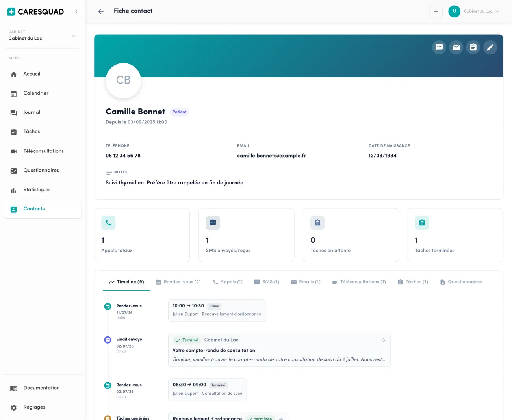Open Questionnaires in the sidebar
512x420 pixels.
[x=43, y=171]
